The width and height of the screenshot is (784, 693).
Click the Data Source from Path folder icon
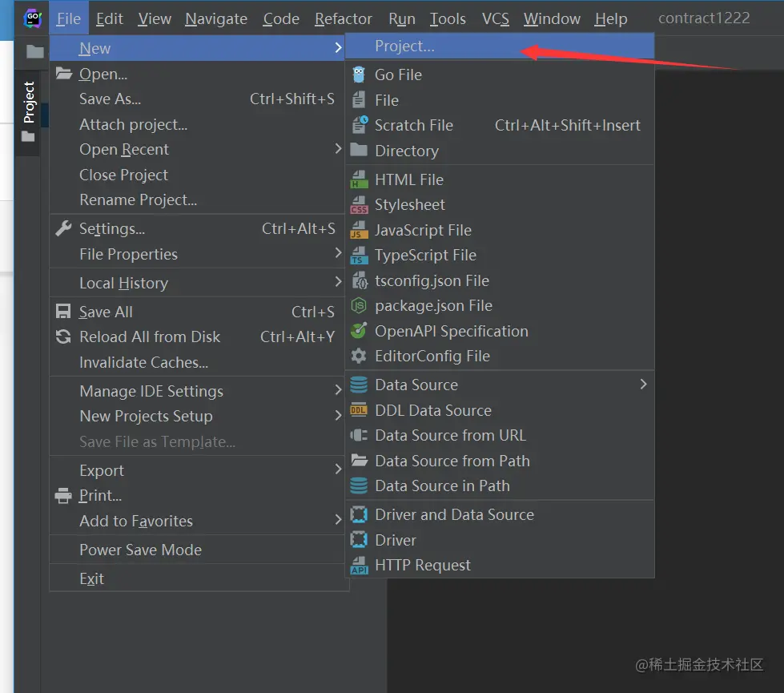point(359,460)
